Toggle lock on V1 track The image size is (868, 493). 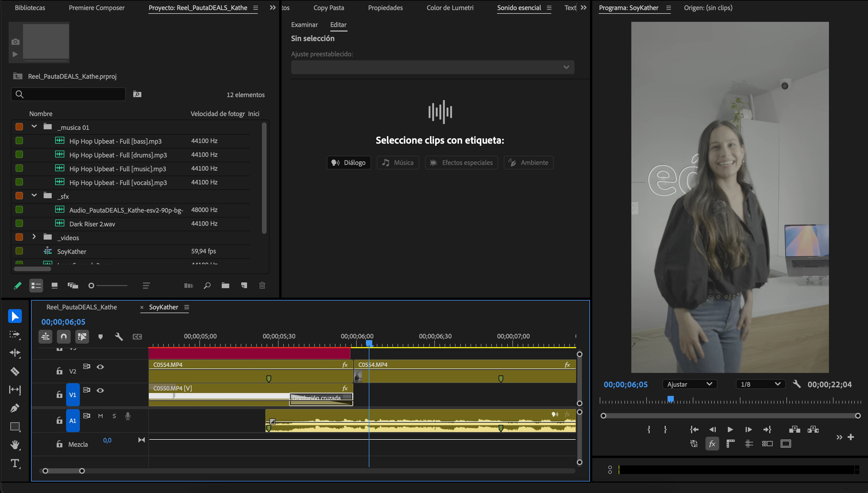(x=59, y=394)
